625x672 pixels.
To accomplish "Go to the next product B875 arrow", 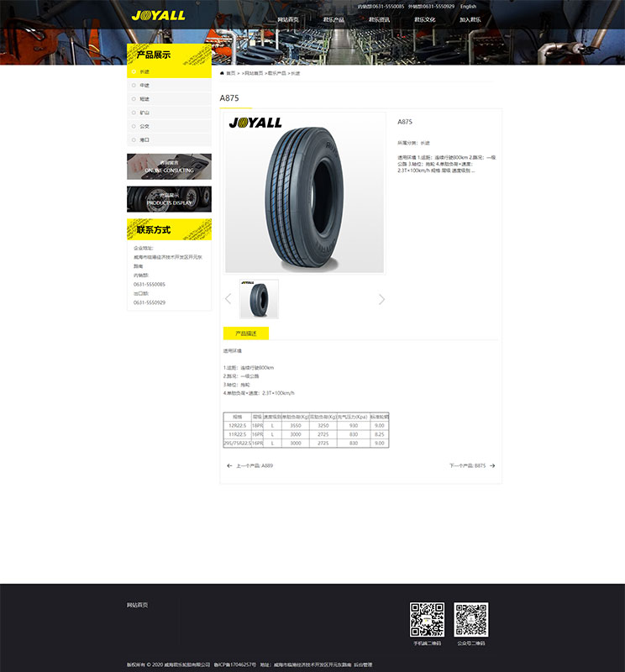I will pos(492,466).
